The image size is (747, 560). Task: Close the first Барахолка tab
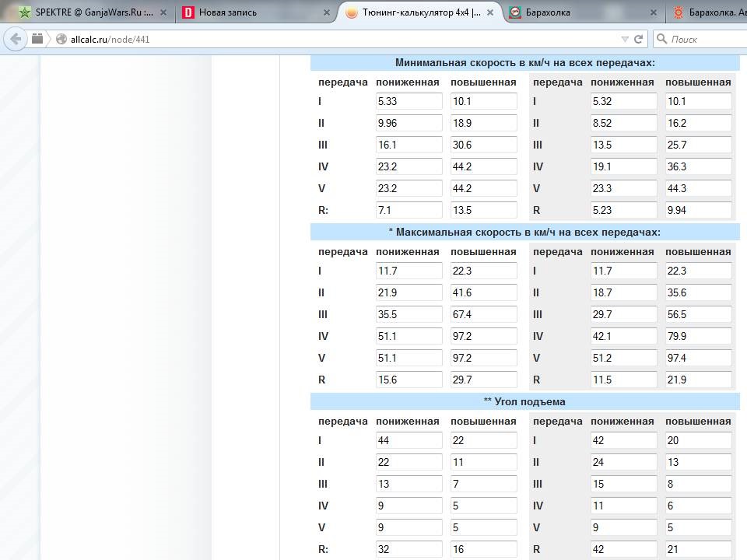click(x=654, y=12)
